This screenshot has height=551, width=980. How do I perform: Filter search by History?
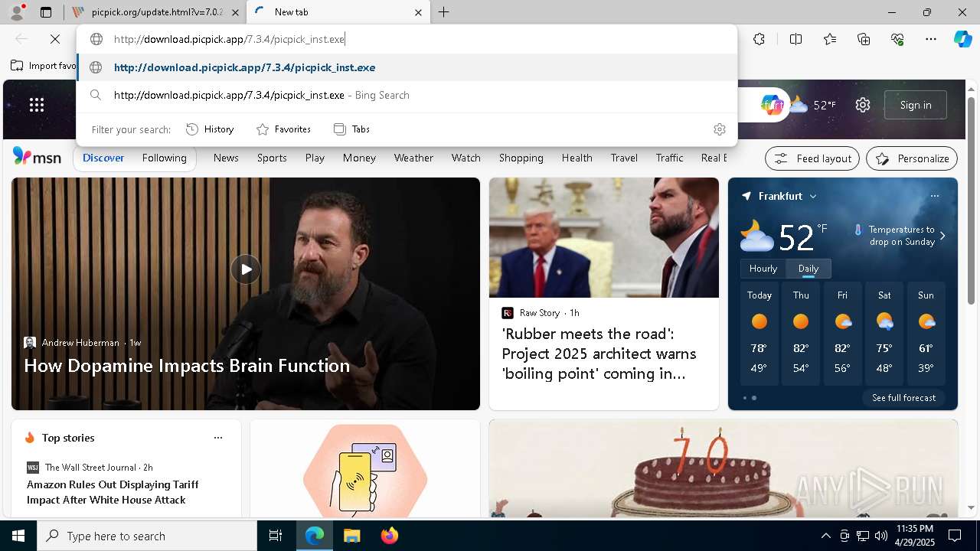[211, 129]
